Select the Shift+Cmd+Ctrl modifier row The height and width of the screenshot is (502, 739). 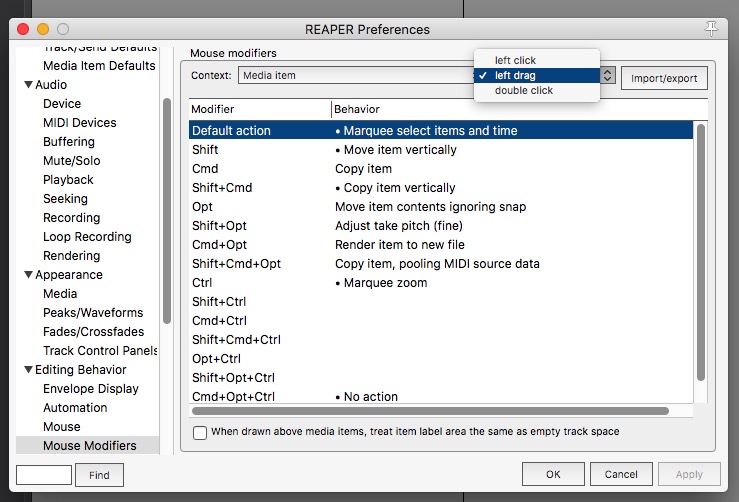click(x=441, y=340)
